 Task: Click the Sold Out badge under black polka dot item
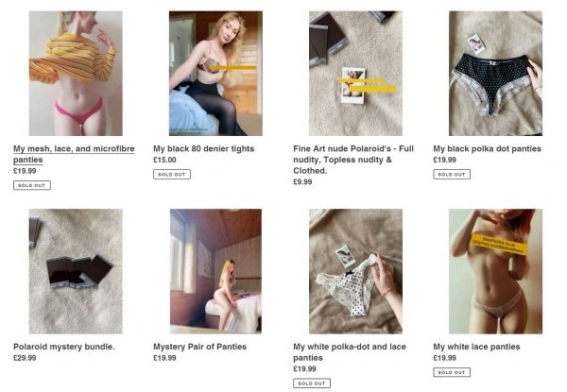coord(452,175)
